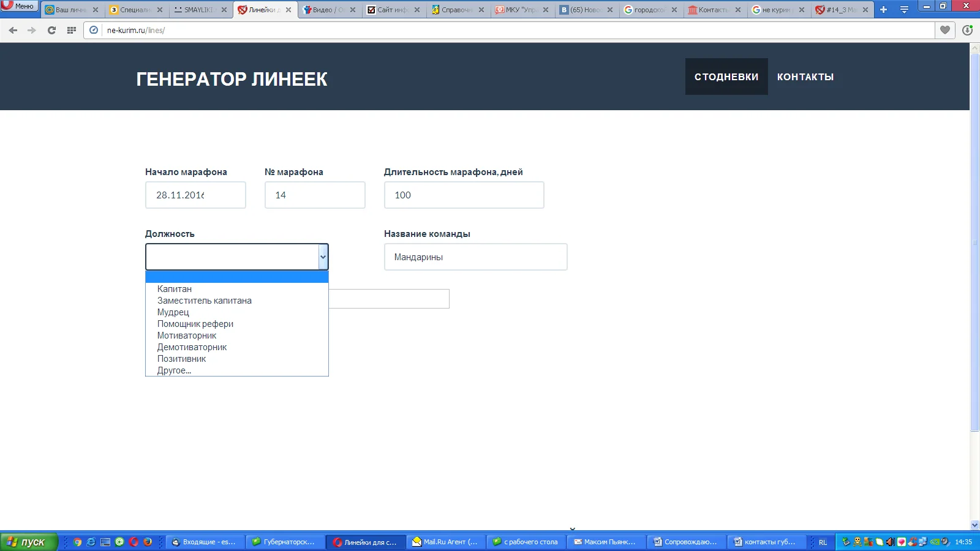Switch to the 'городской' Google tab
980x551 pixels.
tap(650, 10)
